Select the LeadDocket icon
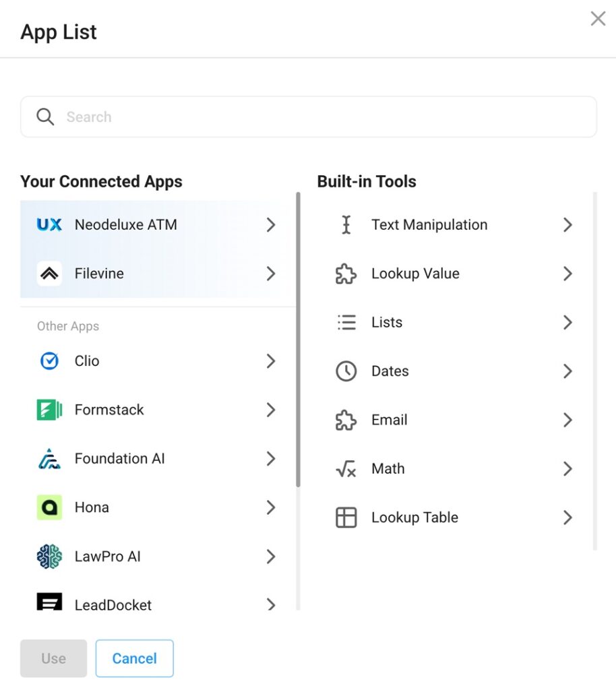Image resolution: width=616 pixels, height=690 pixels. pyautogui.click(x=49, y=602)
